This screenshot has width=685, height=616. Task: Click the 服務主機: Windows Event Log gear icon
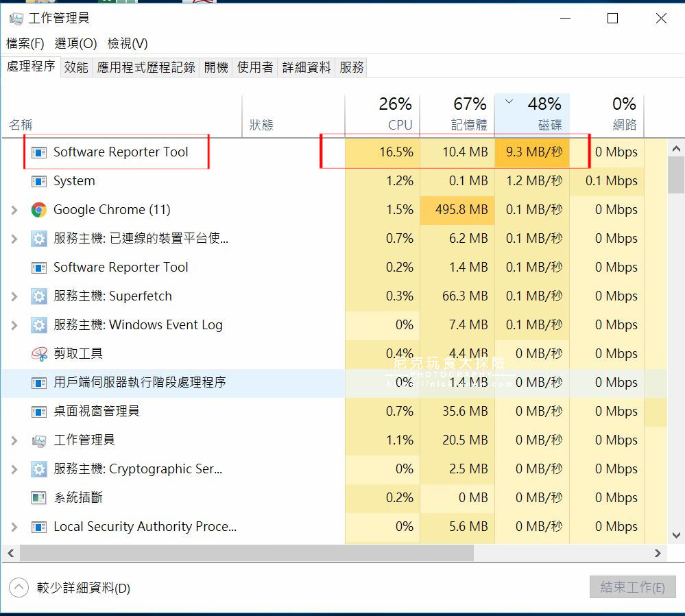[39, 325]
